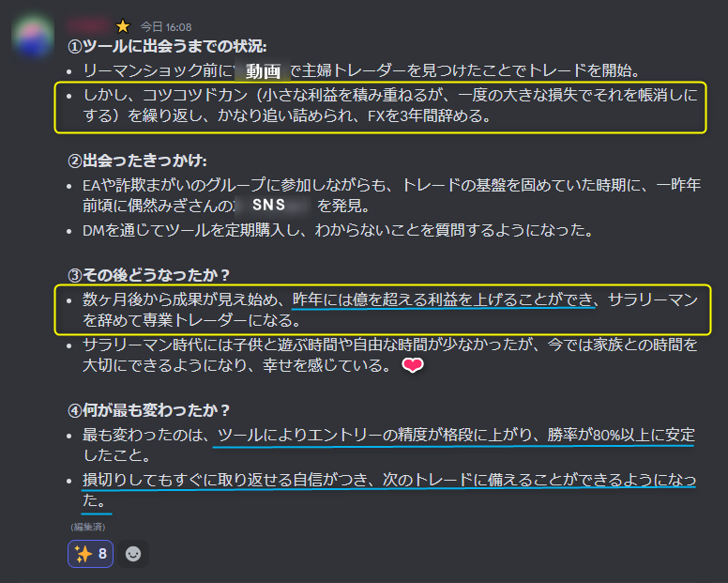Image resolution: width=728 pixels, height=583 pixels.
Task: Toggle the sparkles reaction with count 8
Action: (91, 554)
